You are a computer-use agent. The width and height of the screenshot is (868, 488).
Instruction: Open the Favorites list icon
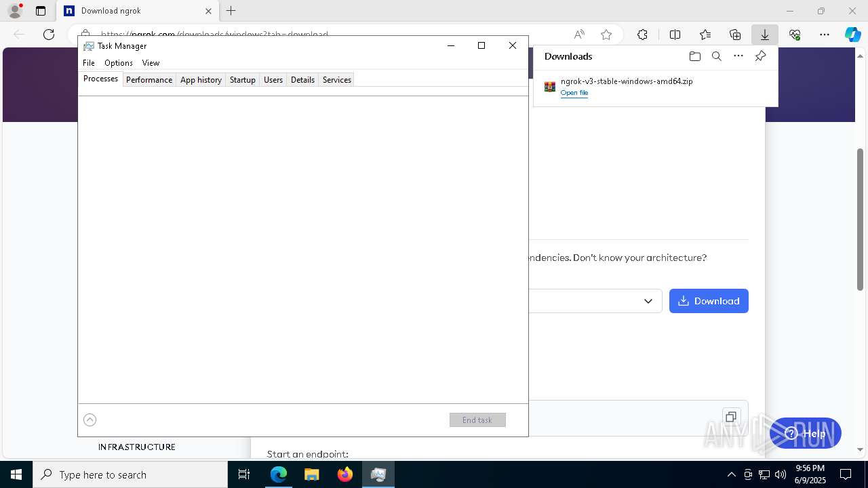[705, 35]
